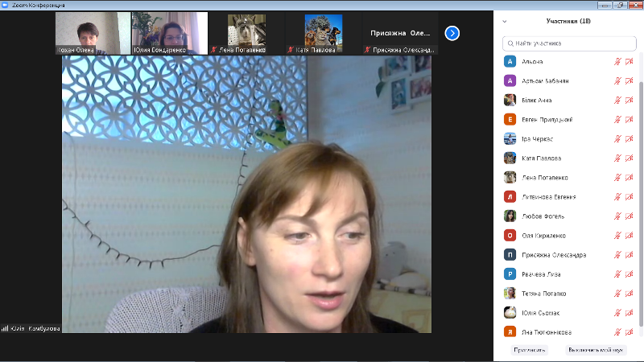Select Альона's avatar in participants list
Screen dimensions: 644x362
pos(510,62)
